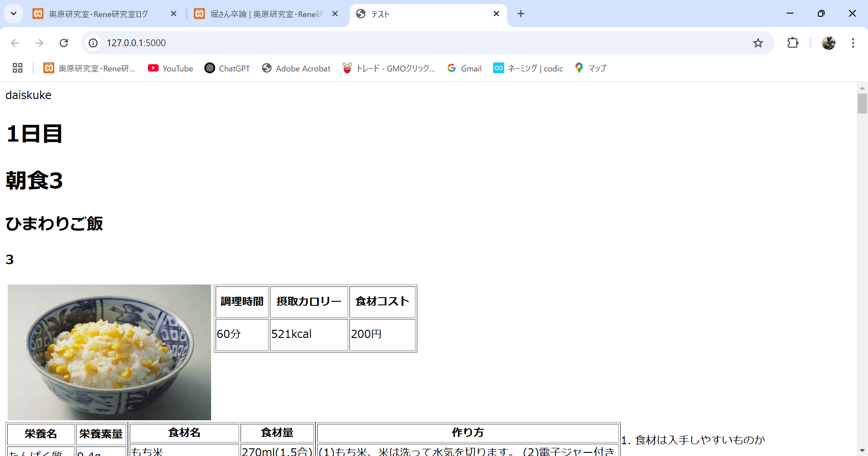
Task: Bookmark this page with the star icon
Action: pyautogui.click(x=758, y=43)
